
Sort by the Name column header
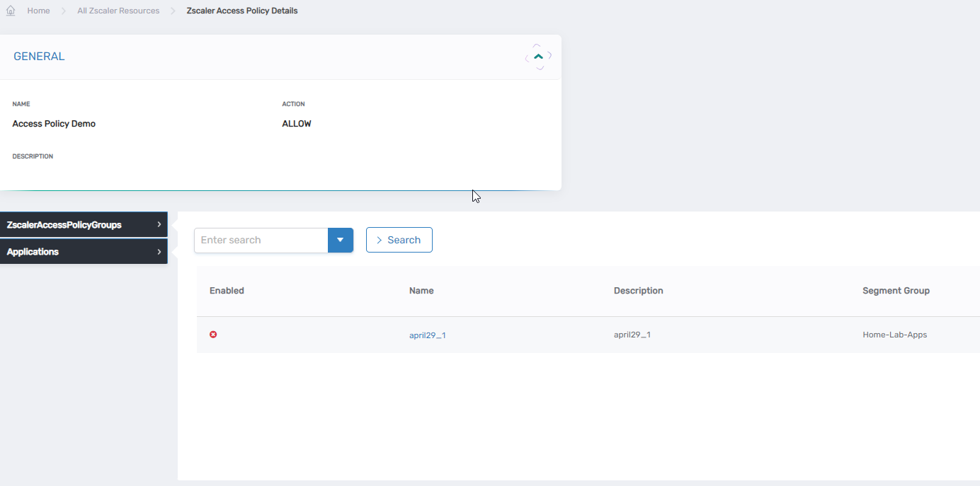tap(421, 291)
